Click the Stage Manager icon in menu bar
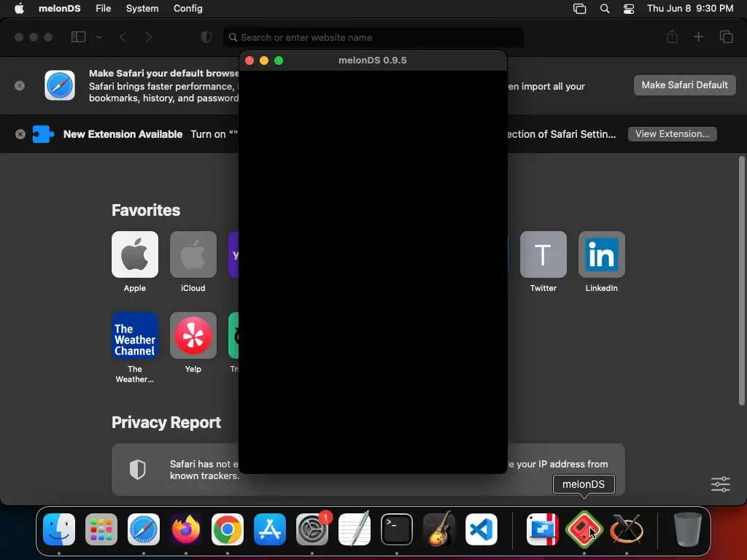Viewport: 747px width, 560px height. pyautogui.click(x=579, y=9)
